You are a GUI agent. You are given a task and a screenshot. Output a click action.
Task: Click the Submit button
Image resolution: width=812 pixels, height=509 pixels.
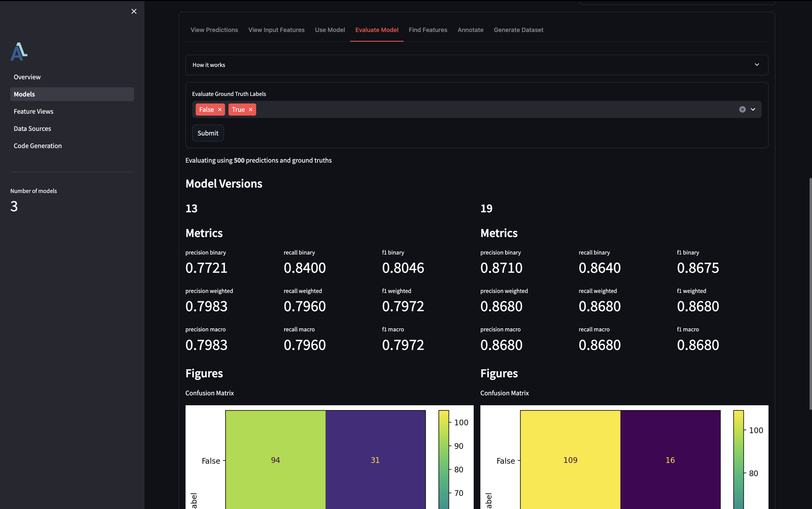(x=208, y=133)
